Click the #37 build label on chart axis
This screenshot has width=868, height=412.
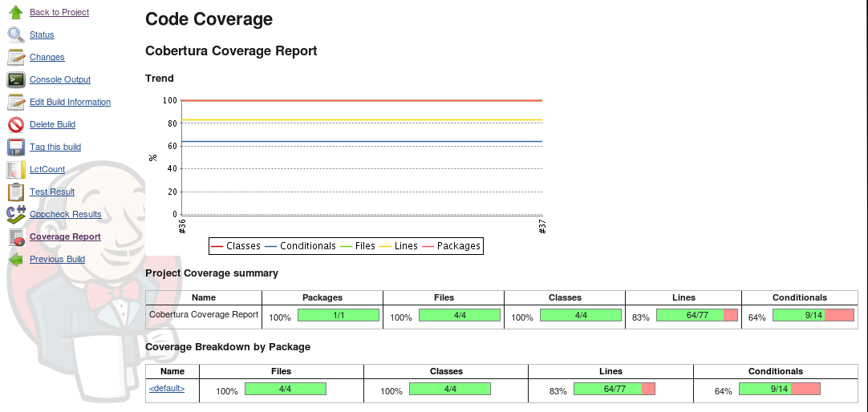542,228
